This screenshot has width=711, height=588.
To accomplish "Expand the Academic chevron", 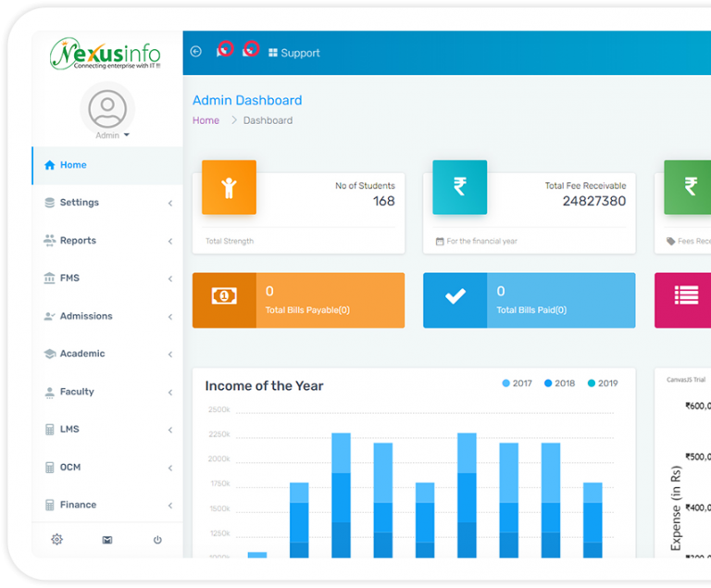I will (x=170, y=355).
